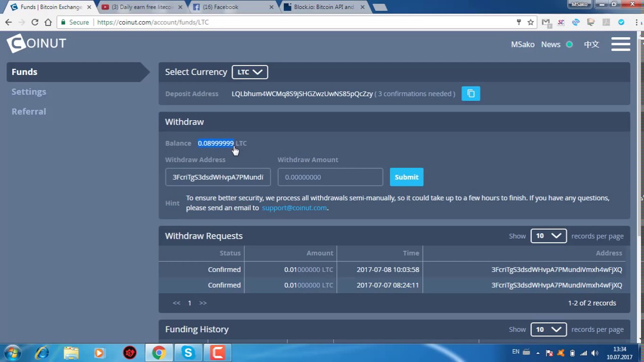644x362 pixels.
Task: Click the Coinut logo
Action: (x=36, y=43)
